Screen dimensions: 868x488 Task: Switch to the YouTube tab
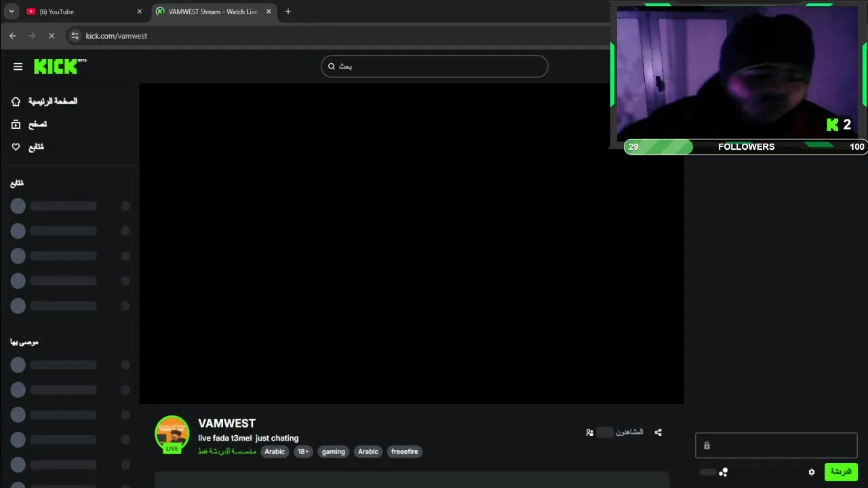pos(81,12)
